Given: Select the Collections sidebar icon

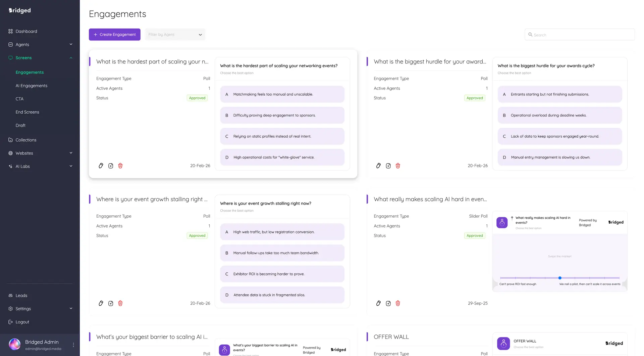Looking at the screenshot, I should (x=11, y=140).
